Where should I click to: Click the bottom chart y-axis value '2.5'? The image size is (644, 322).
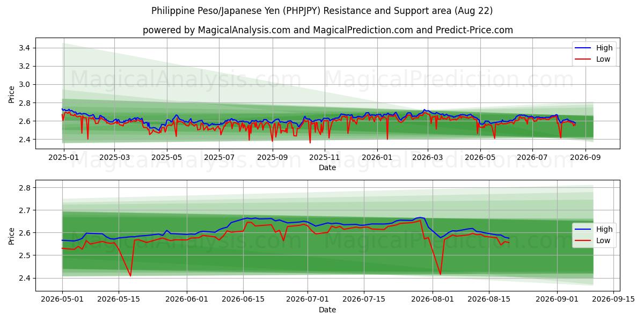25,255
